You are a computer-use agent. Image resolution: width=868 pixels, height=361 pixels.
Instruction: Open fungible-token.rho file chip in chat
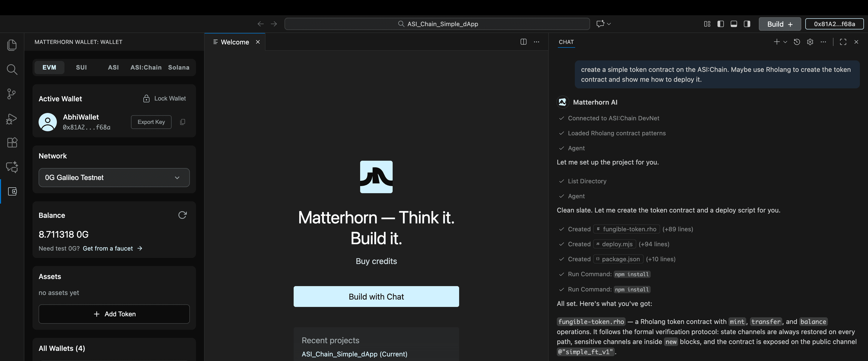pos(626,229)
